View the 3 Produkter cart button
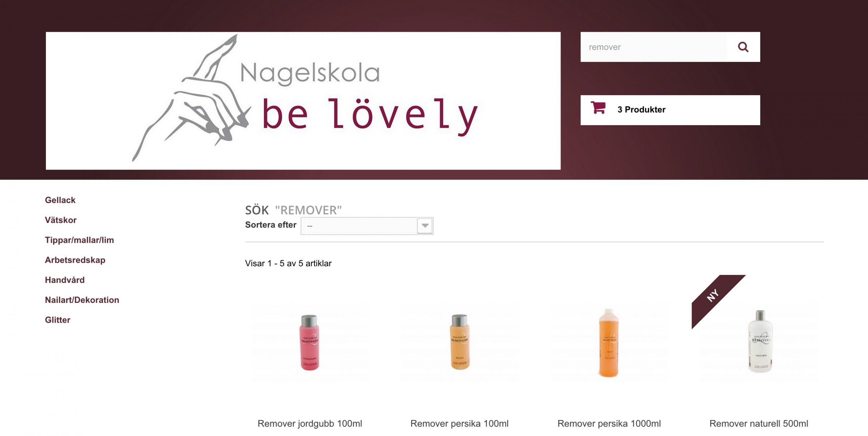The width and height of the screenshot is (868, 436). click(670, 110)
